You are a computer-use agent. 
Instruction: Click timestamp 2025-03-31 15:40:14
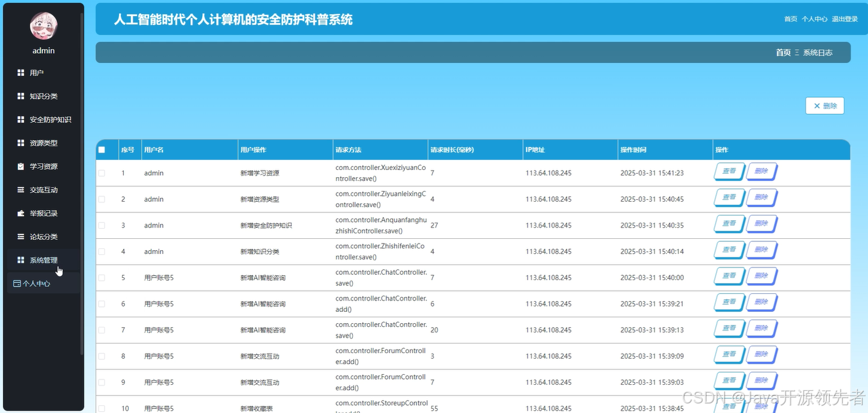coord(652,251)
